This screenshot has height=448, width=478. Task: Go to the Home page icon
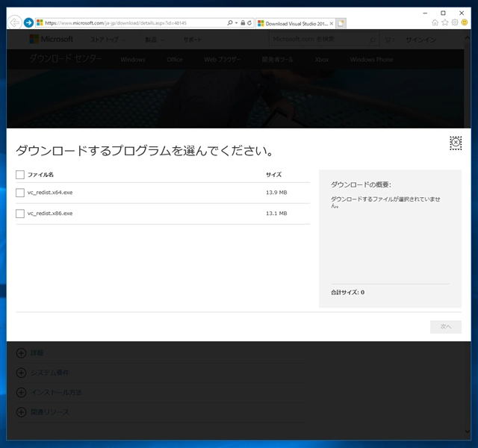pyautogui.click(x=435, y=22)
